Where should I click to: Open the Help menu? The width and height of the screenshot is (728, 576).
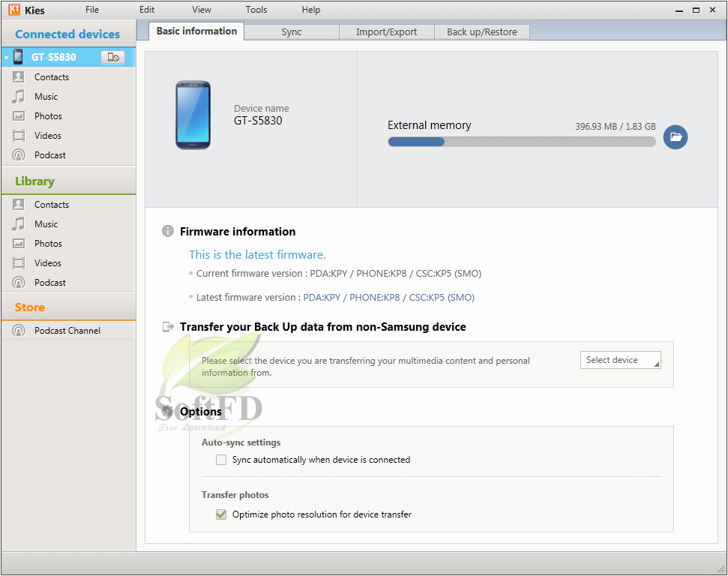(311, 10)
